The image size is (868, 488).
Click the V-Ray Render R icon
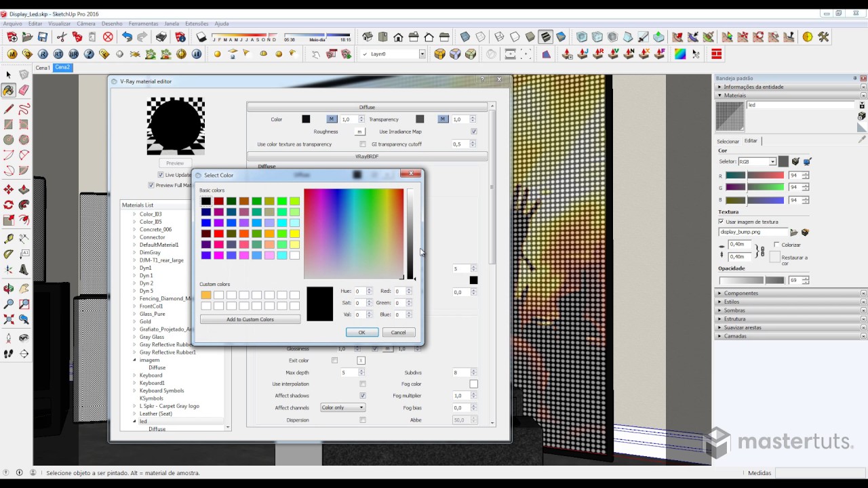point(43,54)
